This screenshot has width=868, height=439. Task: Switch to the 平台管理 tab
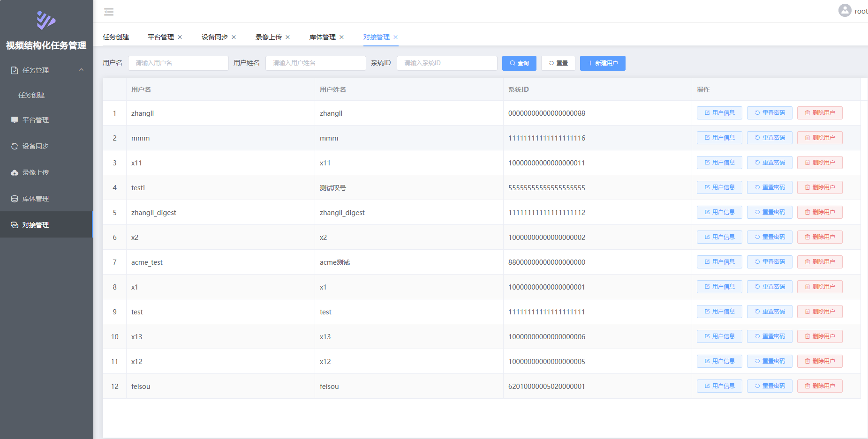point(161,37)
